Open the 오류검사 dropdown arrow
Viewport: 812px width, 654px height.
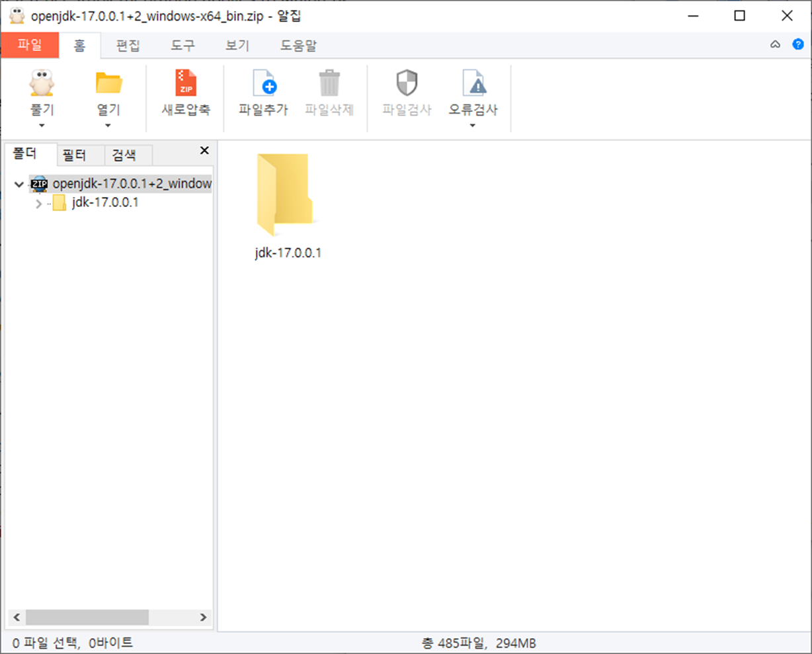coord(472,126)
